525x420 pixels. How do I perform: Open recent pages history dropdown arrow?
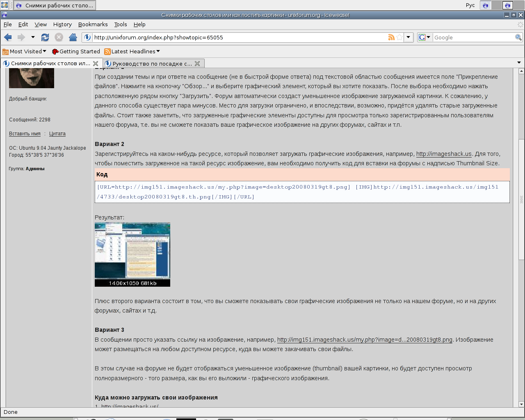pos(33,37)
